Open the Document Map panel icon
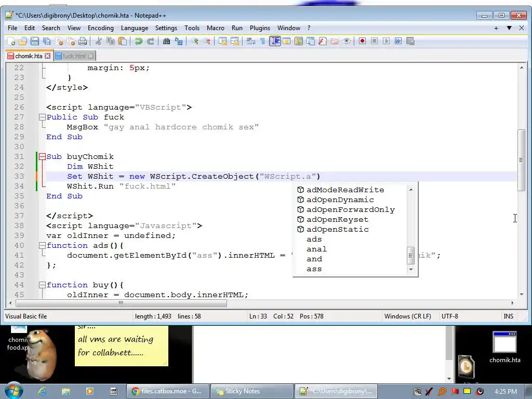The width and height of the screenshot is (532, 399). pos(299,42)
